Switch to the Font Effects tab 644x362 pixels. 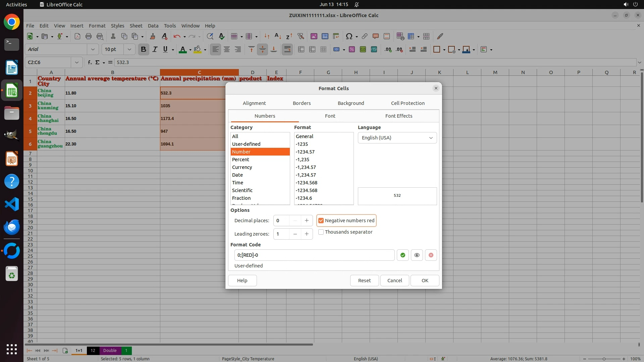pos(398,116)
